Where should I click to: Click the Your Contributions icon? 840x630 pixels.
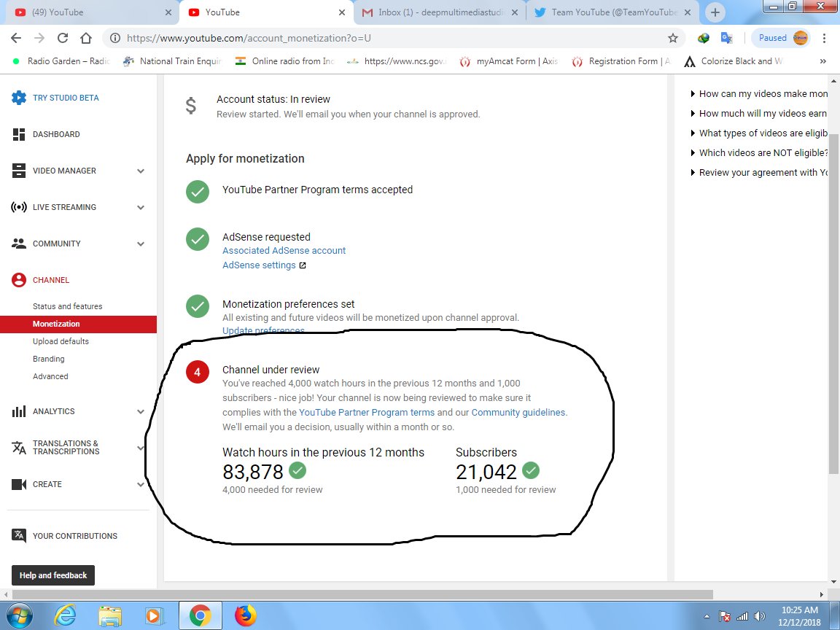coord(19,535)
